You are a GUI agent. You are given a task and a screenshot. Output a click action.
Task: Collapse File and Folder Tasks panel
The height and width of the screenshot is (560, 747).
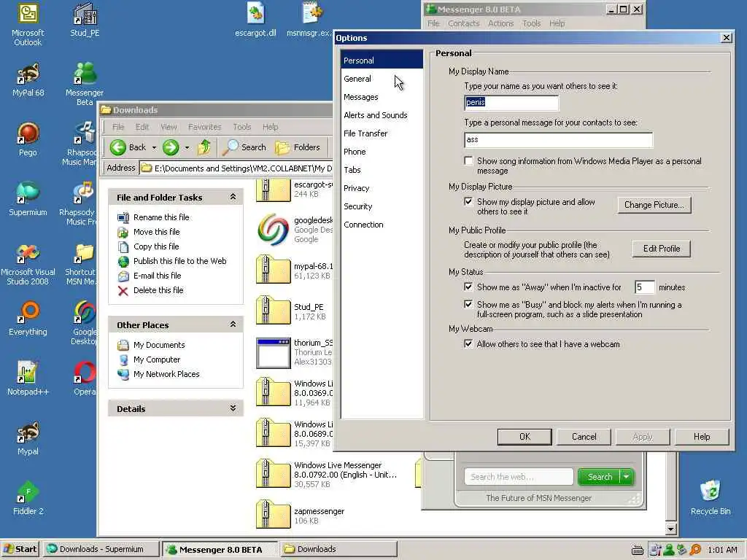coord(233,197)
